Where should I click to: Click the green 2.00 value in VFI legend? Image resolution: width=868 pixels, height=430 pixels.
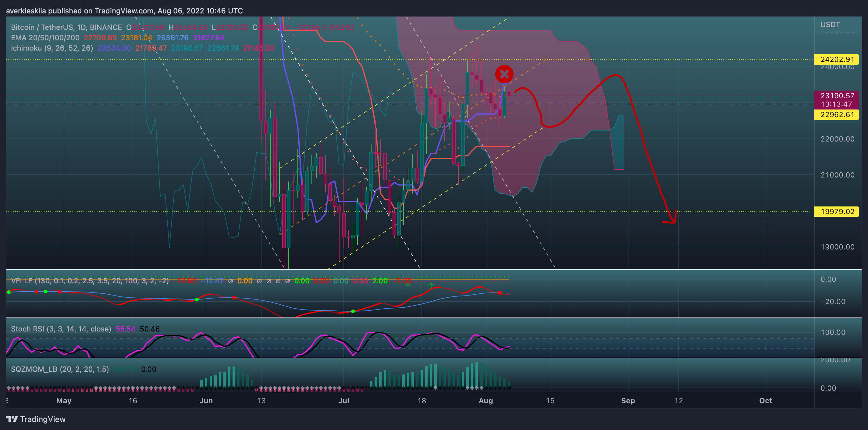[380, 281]
